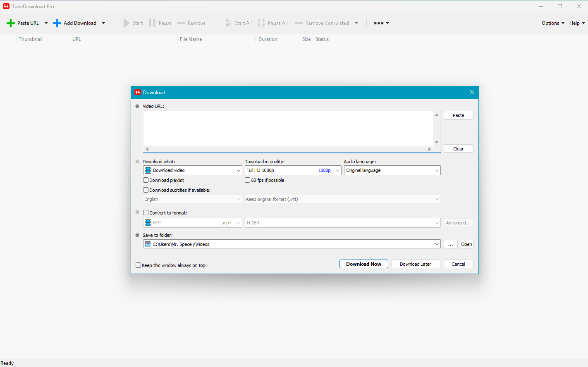This screenshot has width=588, height=367.
Task: Click the Video URL horizontal scrollbar
Action: (288, 149)
